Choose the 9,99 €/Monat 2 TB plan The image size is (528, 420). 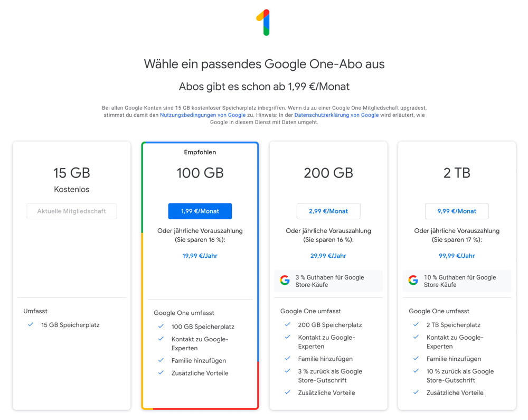click(x=457, y=211)
